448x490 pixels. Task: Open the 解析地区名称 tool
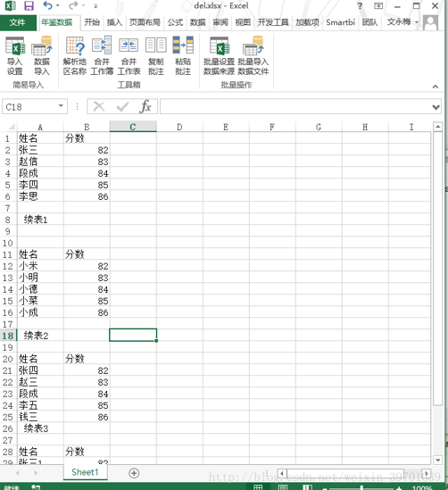point(74,55)
